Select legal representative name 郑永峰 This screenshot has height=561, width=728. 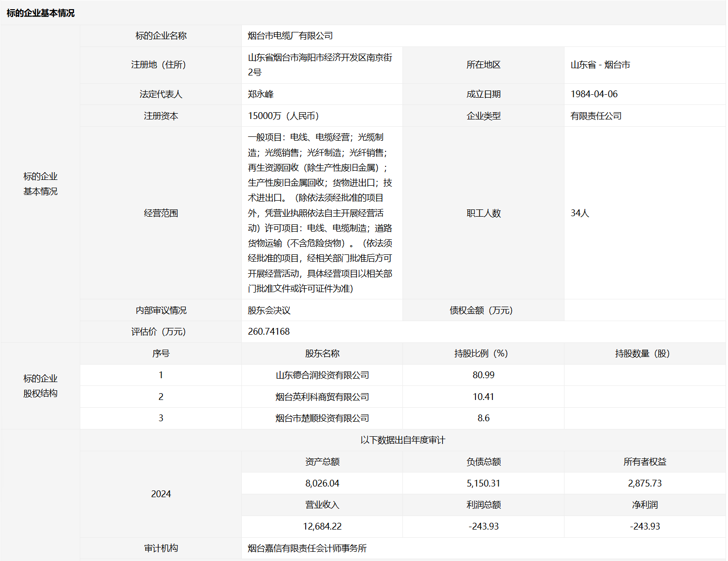(x=261, y=94)
